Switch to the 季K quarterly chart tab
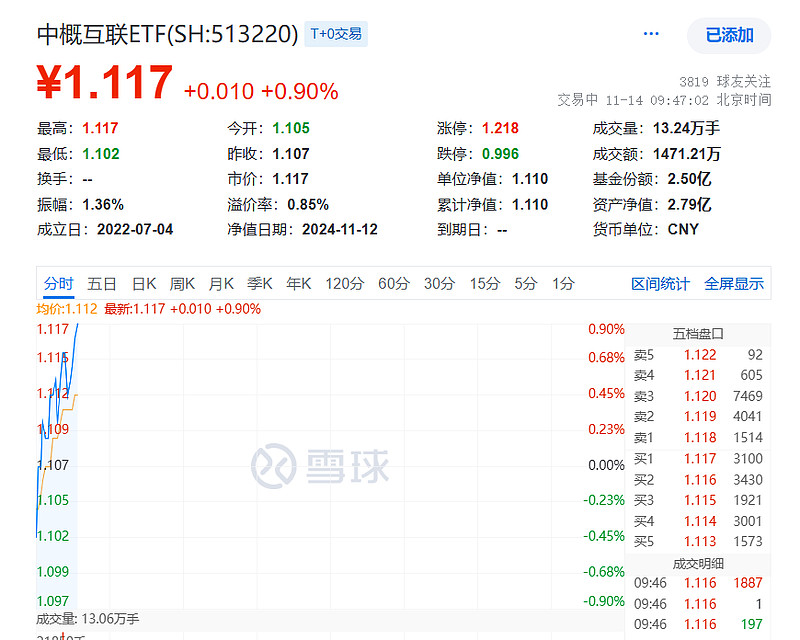 pos(260,283)
